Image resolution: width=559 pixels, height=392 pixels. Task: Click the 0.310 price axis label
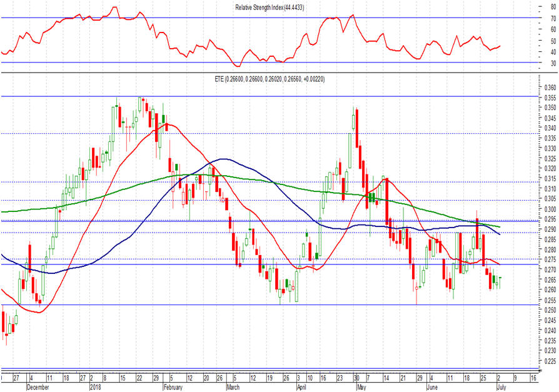550,189
